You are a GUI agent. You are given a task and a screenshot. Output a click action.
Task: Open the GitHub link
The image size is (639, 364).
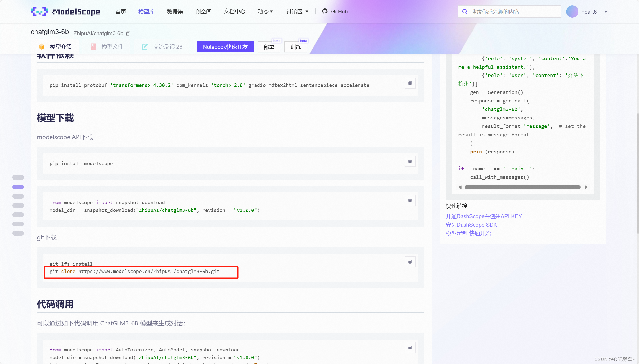(335, 12)
